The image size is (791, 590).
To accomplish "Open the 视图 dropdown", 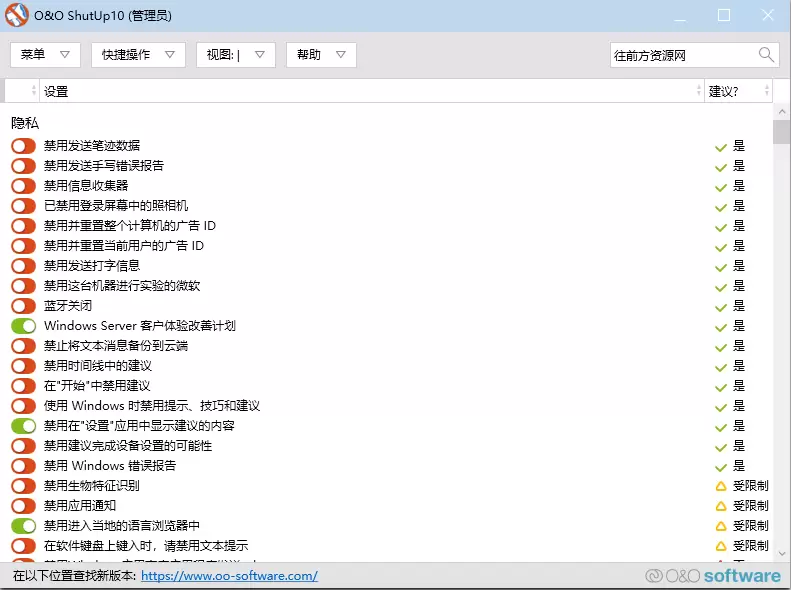I will (x=236, y=54).
